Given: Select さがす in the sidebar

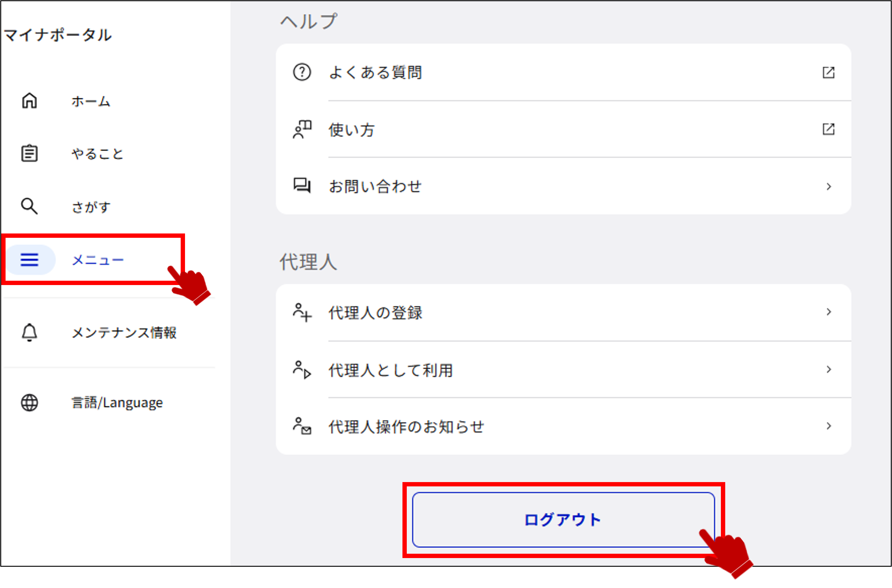Looking at the screenshot, I should pyautogui.click(x=91, y=207).
